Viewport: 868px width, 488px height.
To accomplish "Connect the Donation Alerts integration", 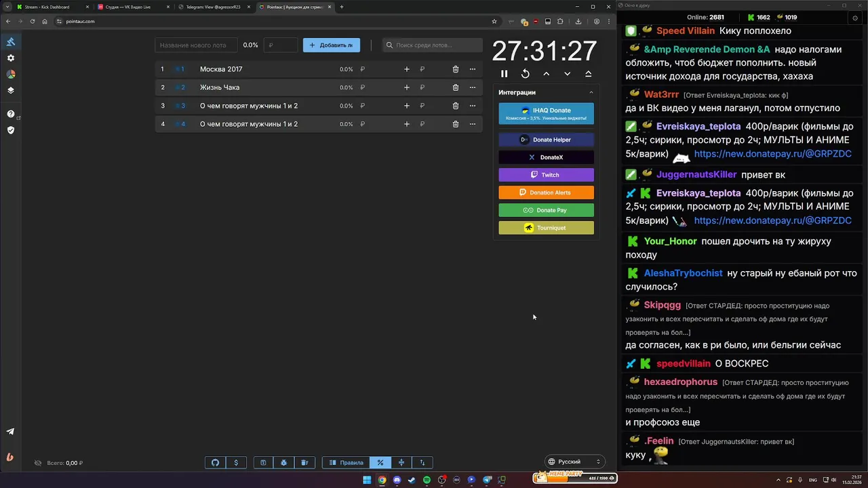I will (x=546, y=192).
